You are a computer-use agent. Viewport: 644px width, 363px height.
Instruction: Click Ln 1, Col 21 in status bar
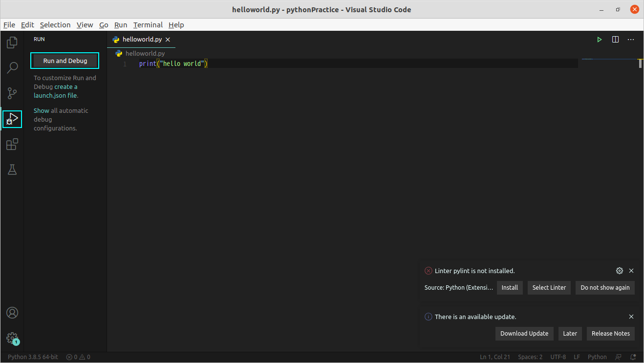click(x=495, y=357)
